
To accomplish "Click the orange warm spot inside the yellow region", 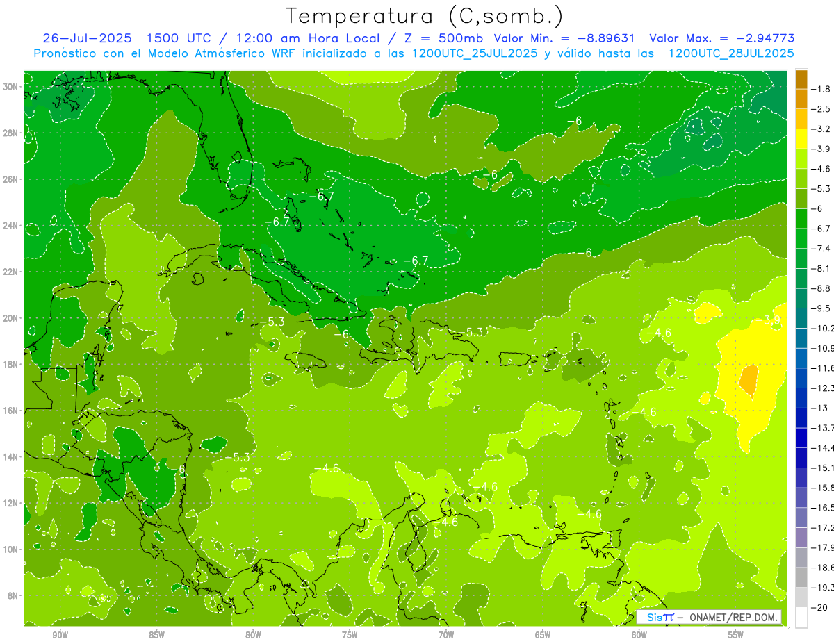I will point(749,380).
